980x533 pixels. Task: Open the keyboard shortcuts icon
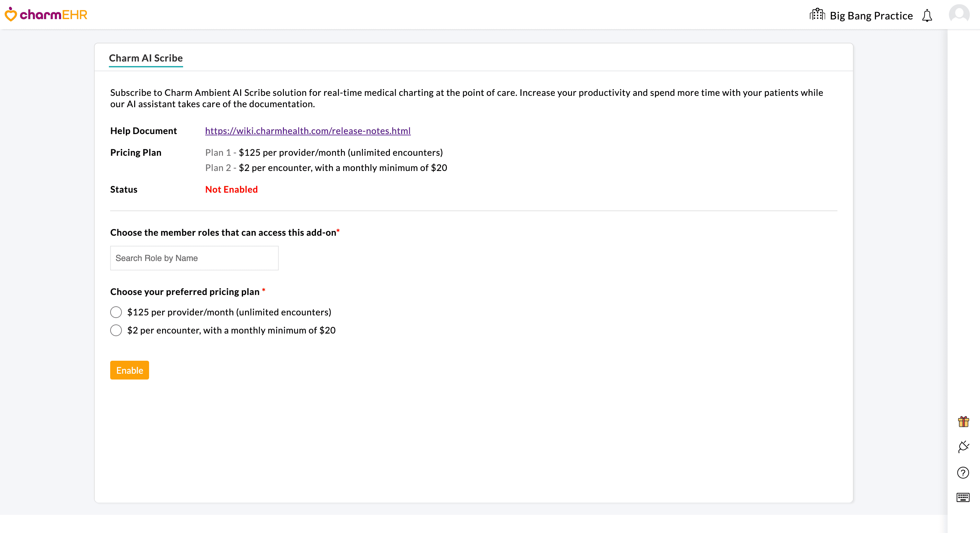pyautogui.click(x=963, y=497)
